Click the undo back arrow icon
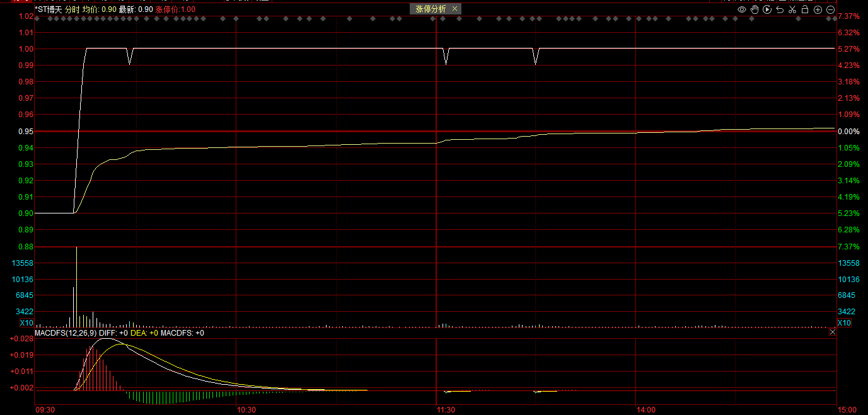Viewport: 868px width, 415px height. coord(780,9)
